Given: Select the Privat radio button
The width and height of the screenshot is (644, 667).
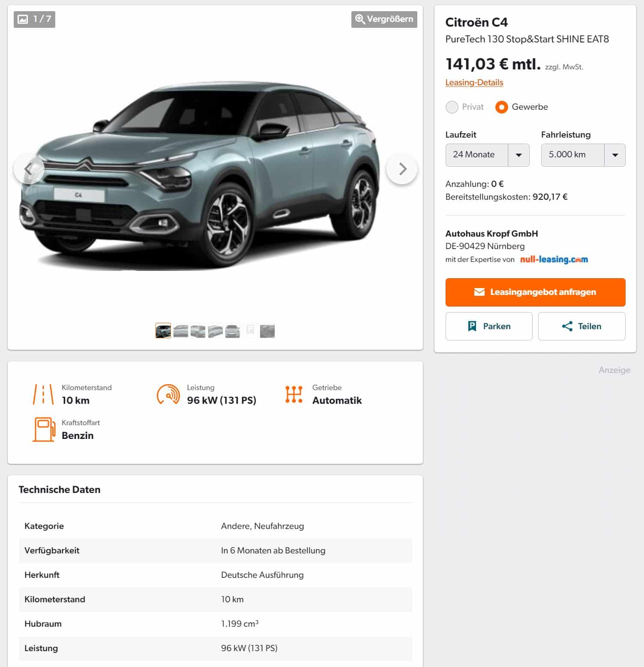Looking at the screenshot, I should [452, 107].
